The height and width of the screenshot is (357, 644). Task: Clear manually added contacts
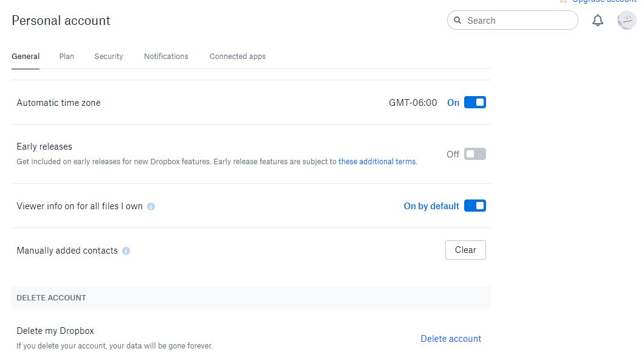465,250
